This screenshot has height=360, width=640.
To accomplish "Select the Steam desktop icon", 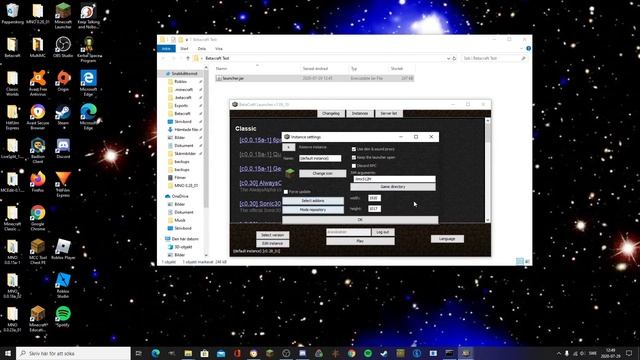I will tap(63, 114).
